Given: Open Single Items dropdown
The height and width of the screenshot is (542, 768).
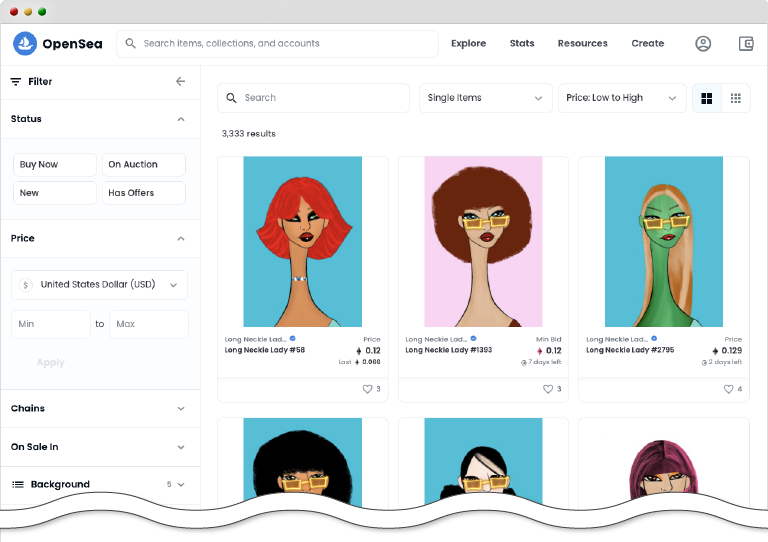Looking at the screenshot, I should [485, 98].
